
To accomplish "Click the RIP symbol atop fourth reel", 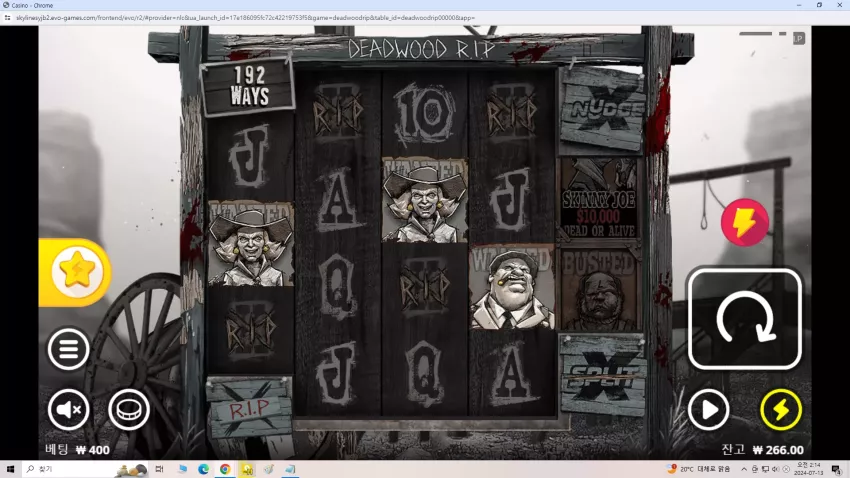I will click(511, 113).
